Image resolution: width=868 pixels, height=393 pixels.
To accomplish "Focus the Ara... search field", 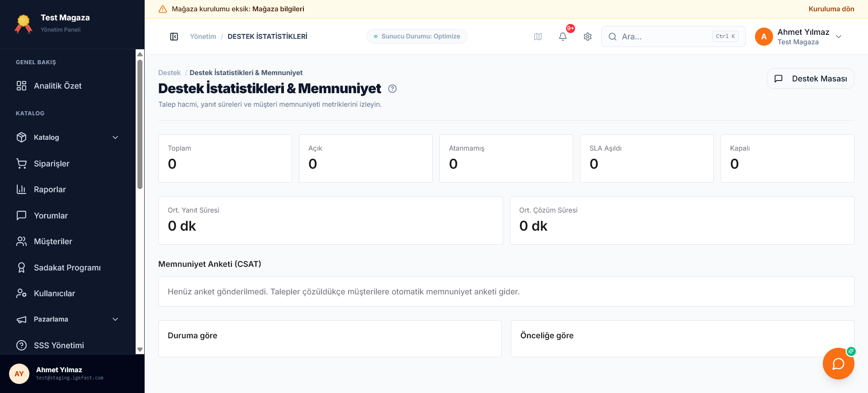I will (674, 37).
